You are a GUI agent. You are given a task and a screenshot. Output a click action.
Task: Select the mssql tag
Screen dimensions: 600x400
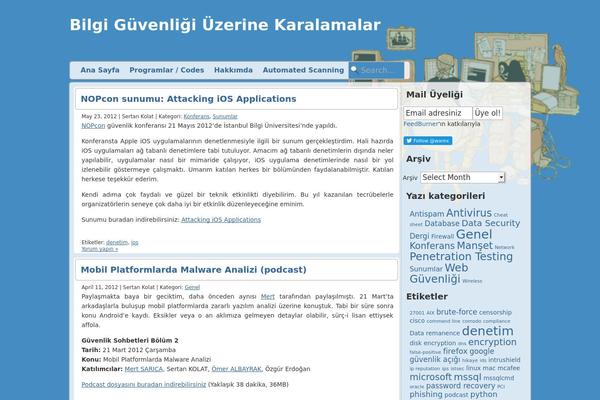point(468,377)
